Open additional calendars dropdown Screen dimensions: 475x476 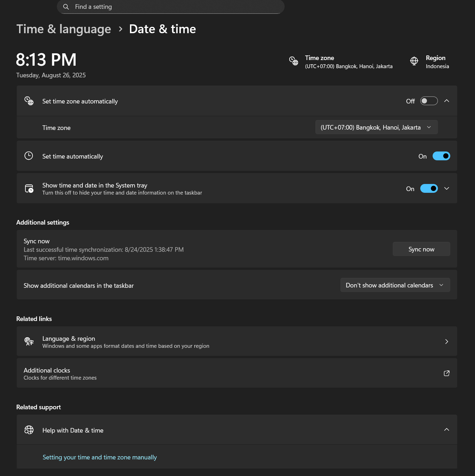(395, 285)
